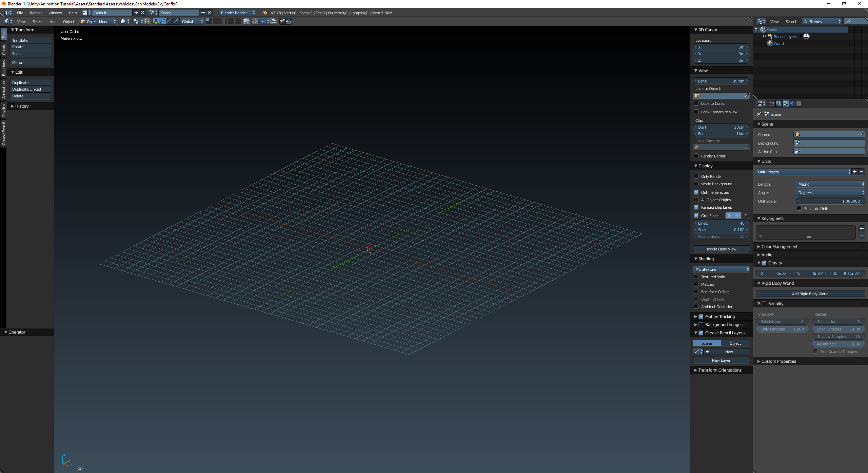This screenshot has height=473, width=868.
Task: Delete the Default screen layout
Action: point(142,13)
